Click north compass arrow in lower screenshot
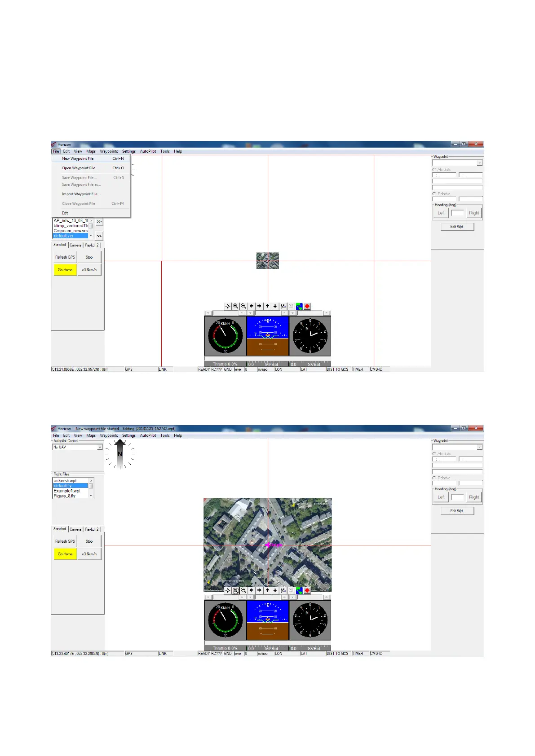The width and height of the screenshot is (535, 756). pos(120,453)
